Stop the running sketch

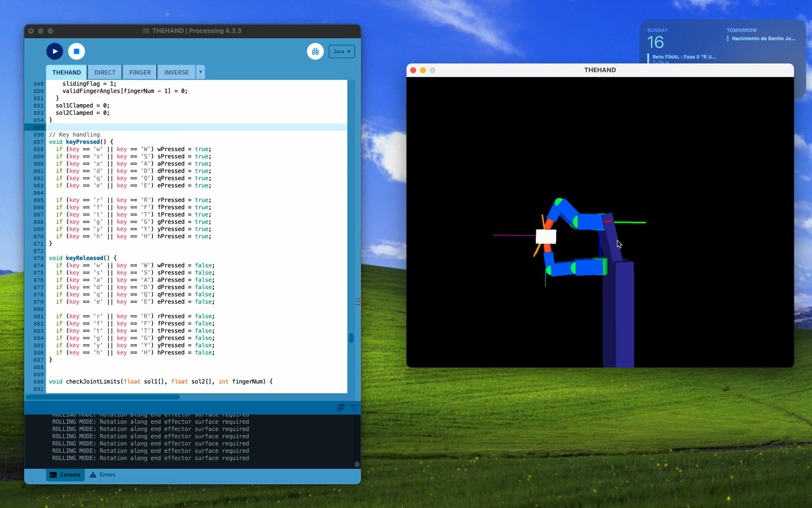[76, 51]
